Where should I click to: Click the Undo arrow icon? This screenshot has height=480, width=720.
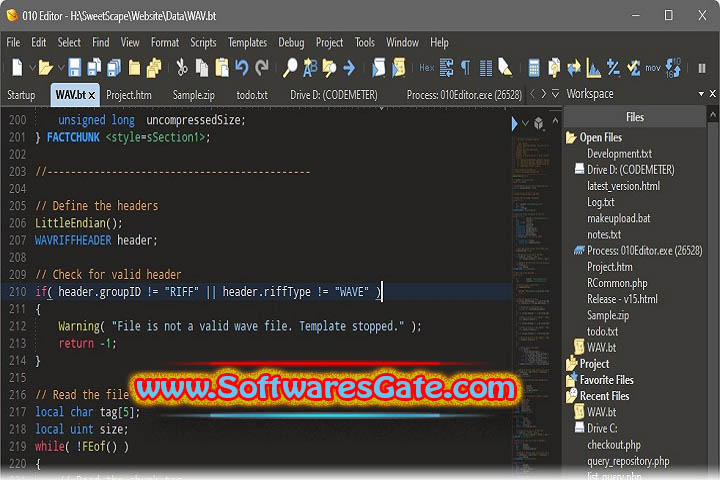coord(242,68)
